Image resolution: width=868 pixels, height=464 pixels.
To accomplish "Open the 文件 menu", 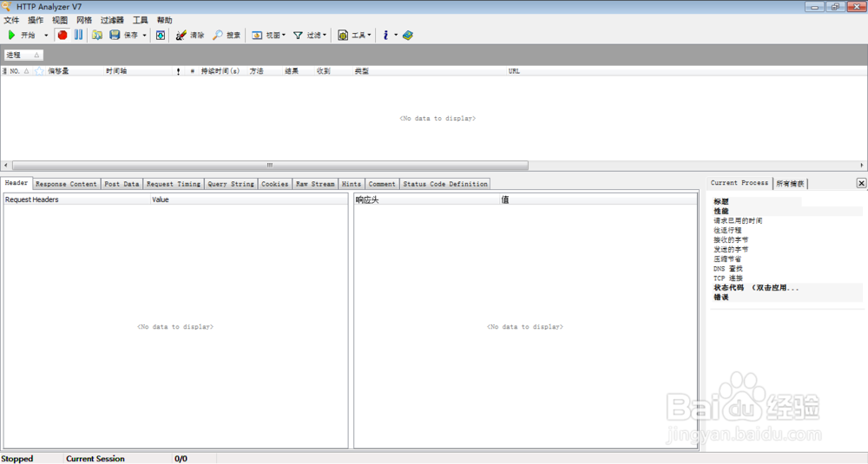I will click(11, 20).
